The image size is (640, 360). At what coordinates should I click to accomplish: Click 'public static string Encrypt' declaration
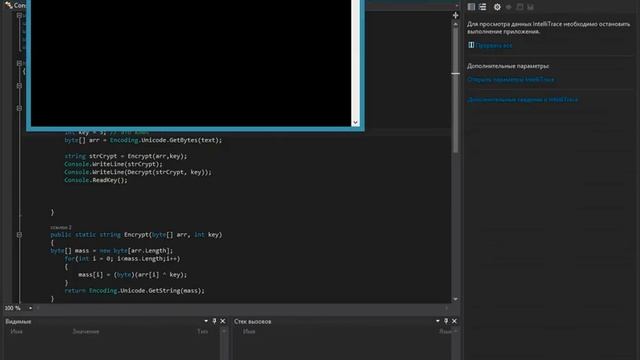click(x=136, y=235)
